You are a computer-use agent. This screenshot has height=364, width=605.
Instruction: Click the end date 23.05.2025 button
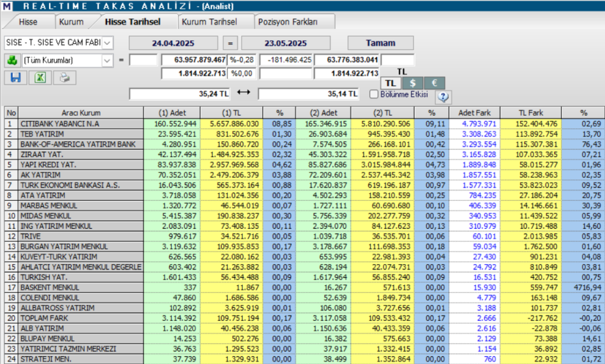coord(286,43)
